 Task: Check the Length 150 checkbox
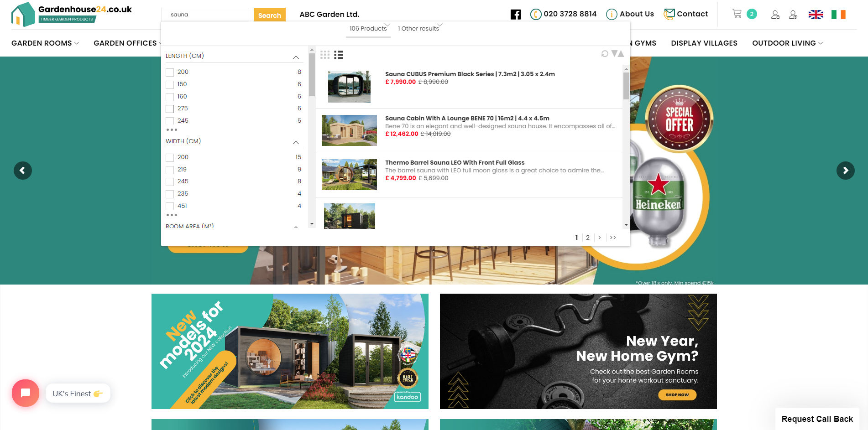(170, 84)
